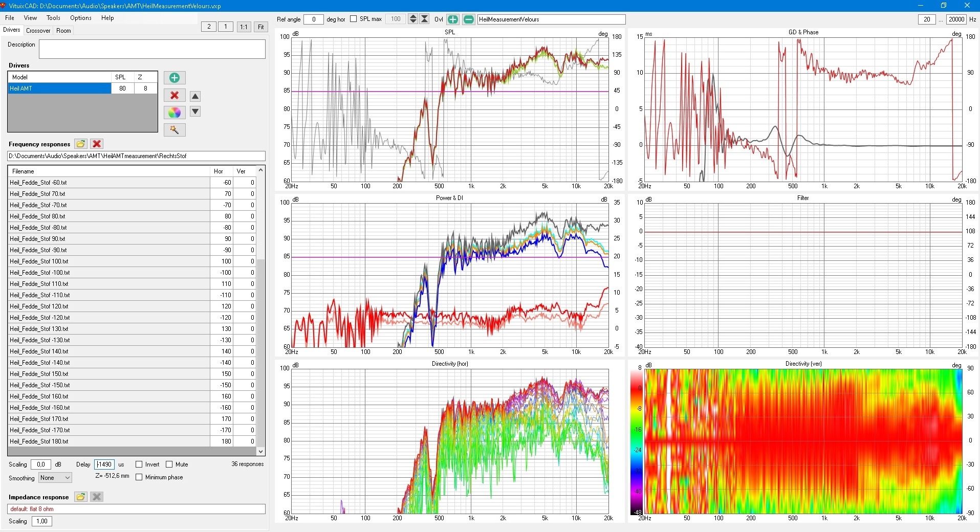Click the Fit button
This screenshot has height=532, width=980.
click(261, 27)
